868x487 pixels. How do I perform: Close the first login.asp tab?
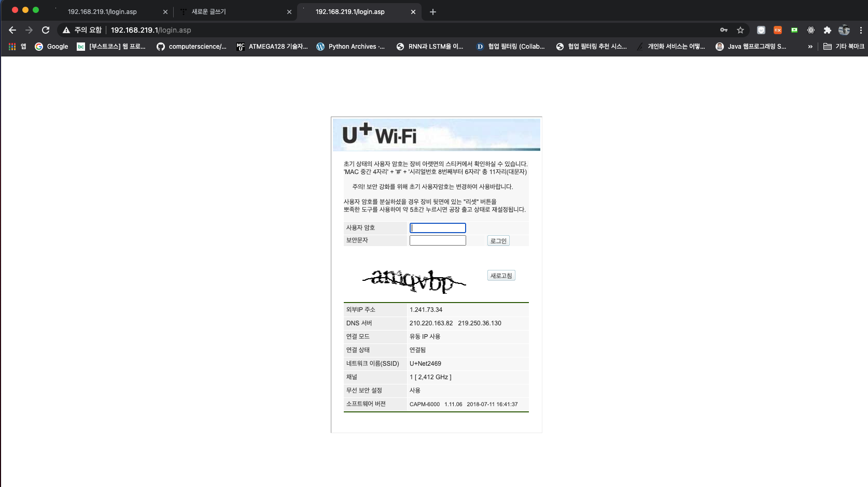(x=165, y=12)
